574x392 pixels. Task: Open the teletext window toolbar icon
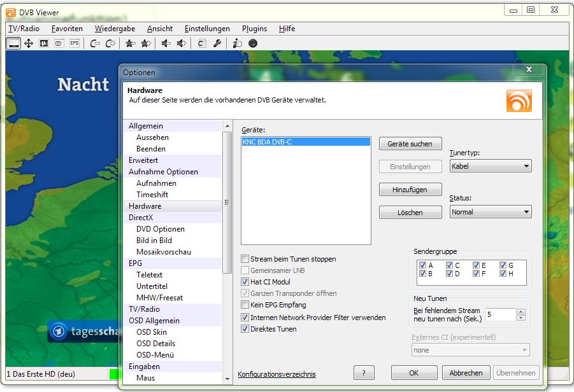pos(59,43)
